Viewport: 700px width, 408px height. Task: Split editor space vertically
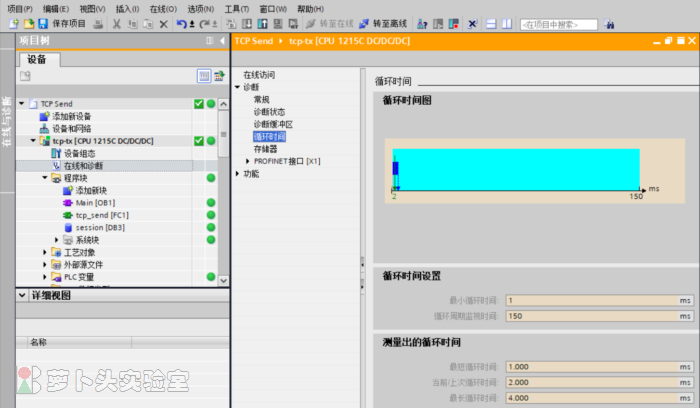click(x=507, y=24)
